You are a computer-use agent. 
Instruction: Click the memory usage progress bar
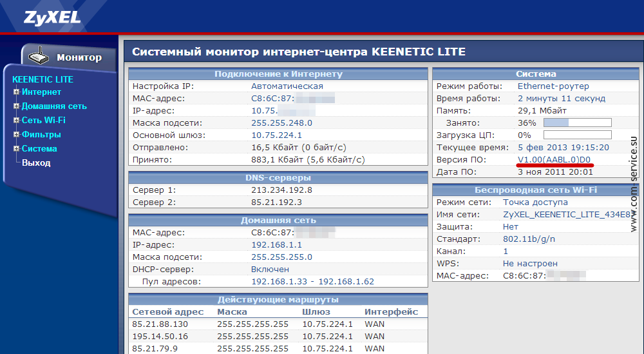point(577,123)
